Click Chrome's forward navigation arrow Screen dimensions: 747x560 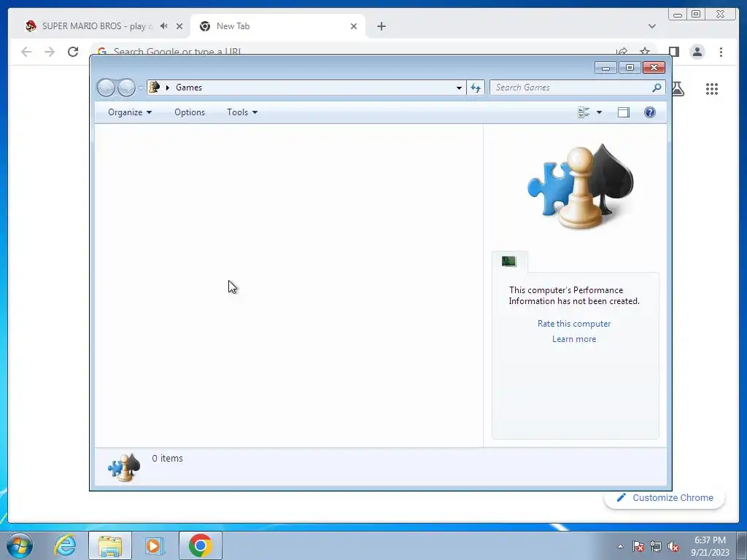pos(50,52)
